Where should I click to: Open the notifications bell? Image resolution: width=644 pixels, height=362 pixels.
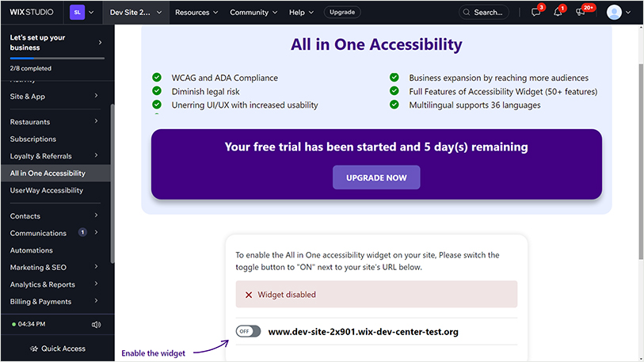pos(558,13)
